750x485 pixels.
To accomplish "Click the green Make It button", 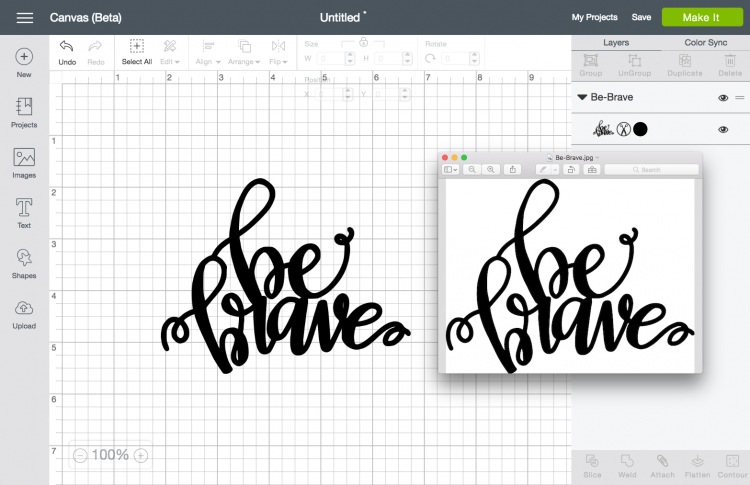I will (x=702, y=17).
